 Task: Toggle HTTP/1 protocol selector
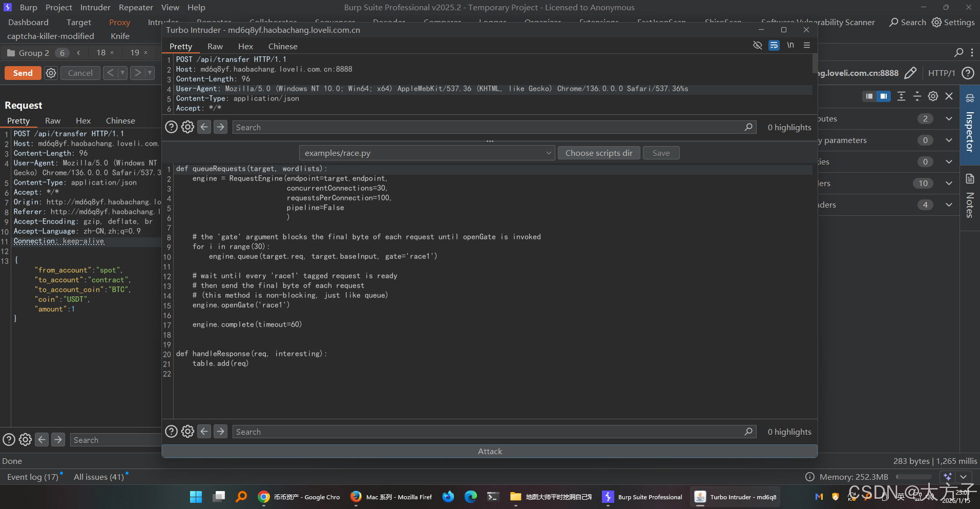[x=942, y=73]
